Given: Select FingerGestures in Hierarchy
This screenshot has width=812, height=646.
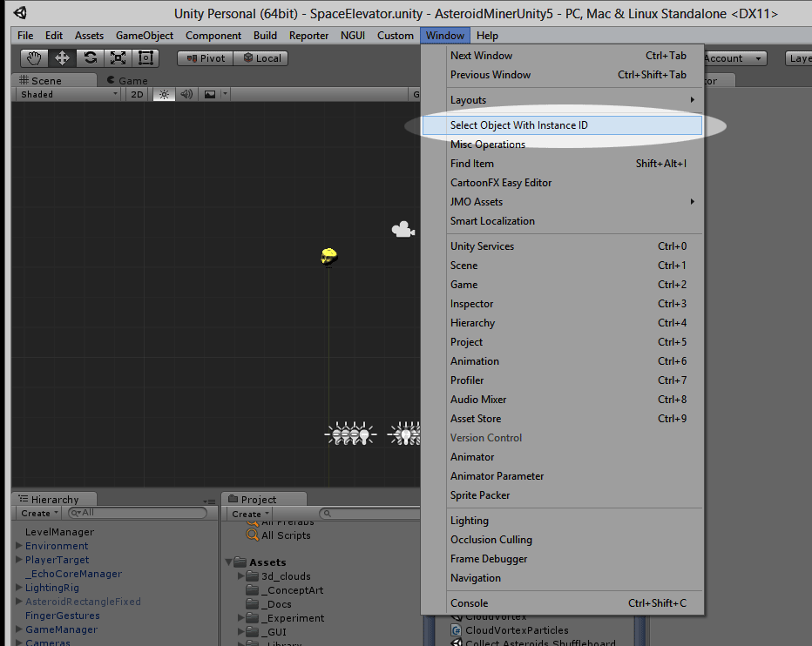Looking at the screenshot, I should tap(63, 616).
